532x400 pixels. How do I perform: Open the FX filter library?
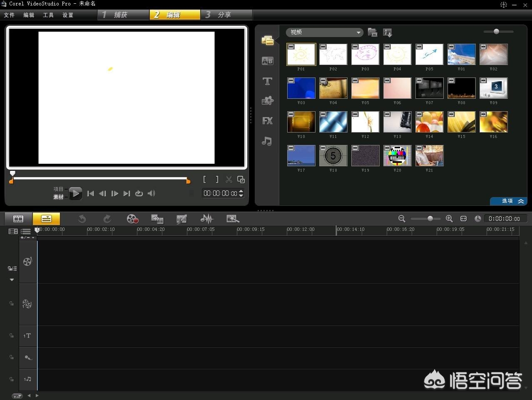click(267, 121)
